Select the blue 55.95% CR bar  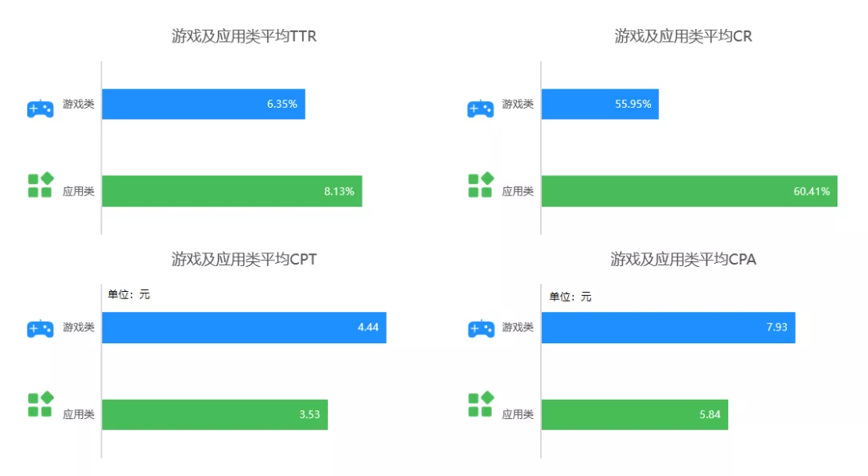[x=600, y=105]
